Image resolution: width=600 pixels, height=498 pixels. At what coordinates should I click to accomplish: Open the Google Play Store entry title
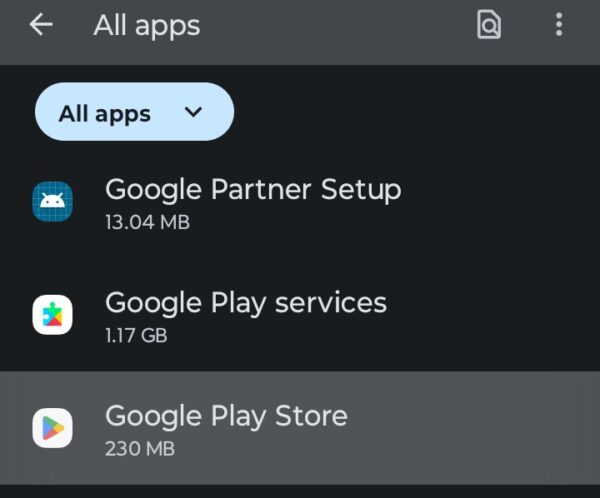click(x=226, y=415)
